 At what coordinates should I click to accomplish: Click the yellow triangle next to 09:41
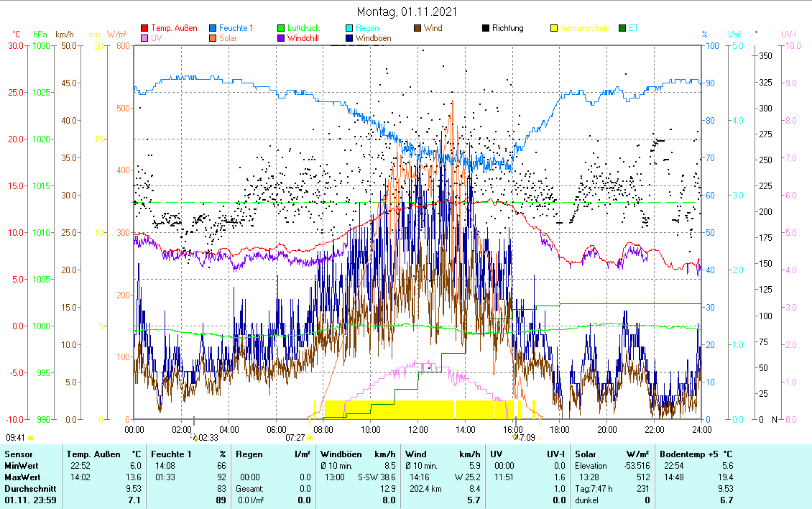tap(31, 437)
